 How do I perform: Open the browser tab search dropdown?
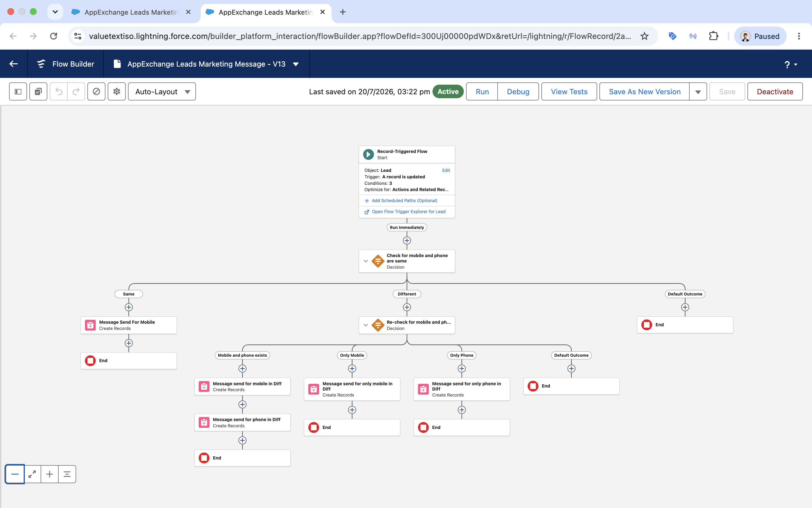[55, 12]
